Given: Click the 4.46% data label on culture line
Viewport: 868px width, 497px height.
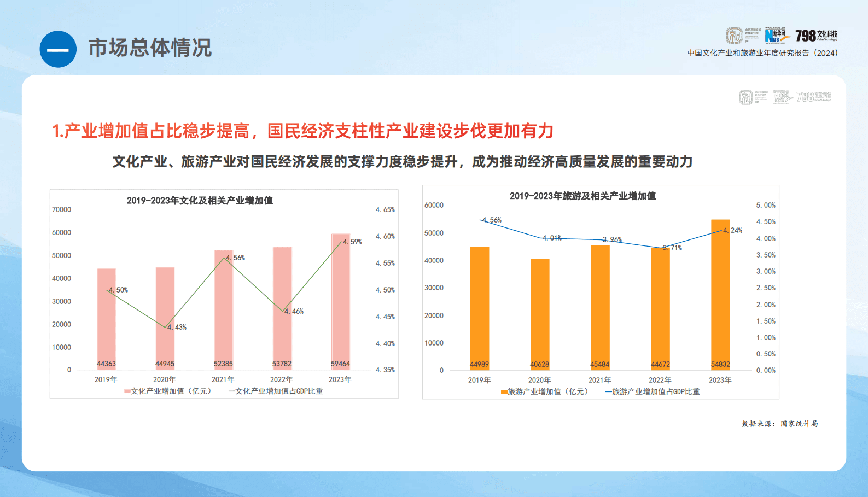Looking at the screenshot, I should click(x=294, y=312).
